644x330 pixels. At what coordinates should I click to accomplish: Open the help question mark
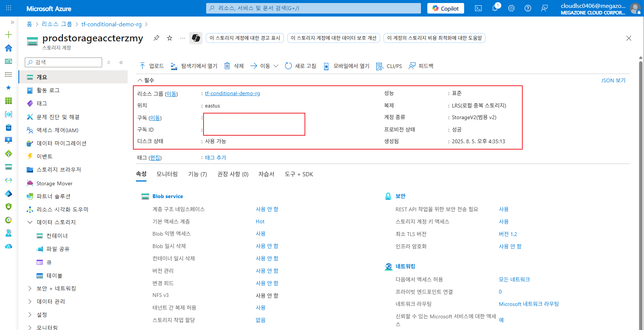[x=528, y=8]
